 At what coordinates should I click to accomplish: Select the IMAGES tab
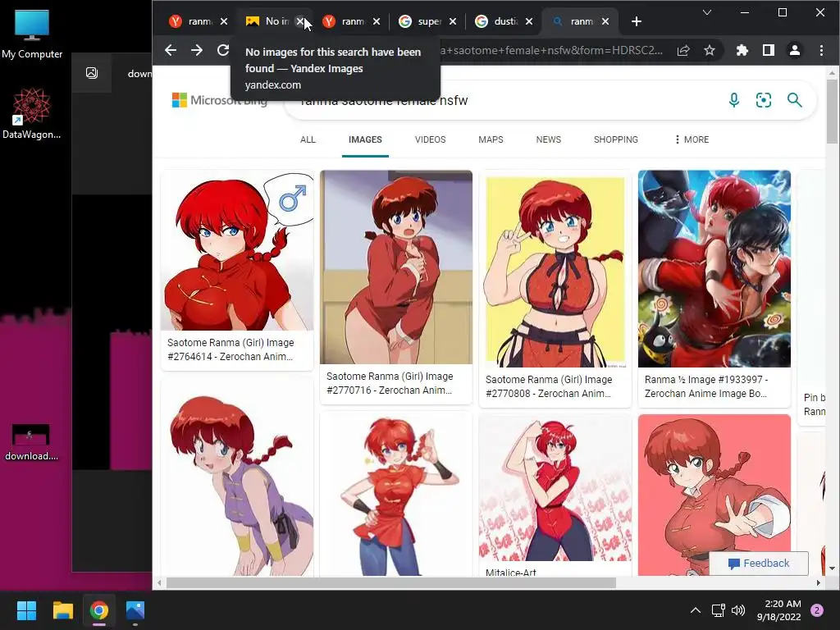pyautogui.click(x=365, y=139)
